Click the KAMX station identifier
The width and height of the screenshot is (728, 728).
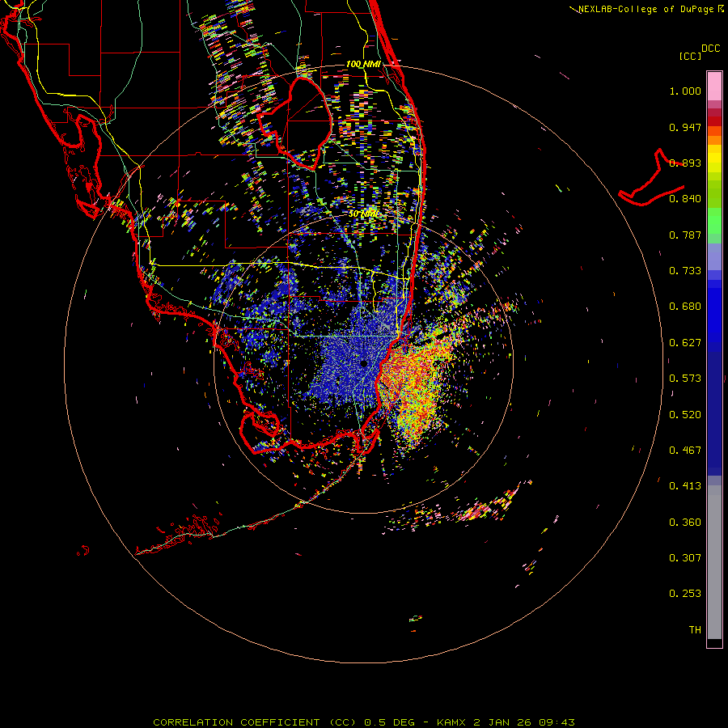(x=451, y=722)
